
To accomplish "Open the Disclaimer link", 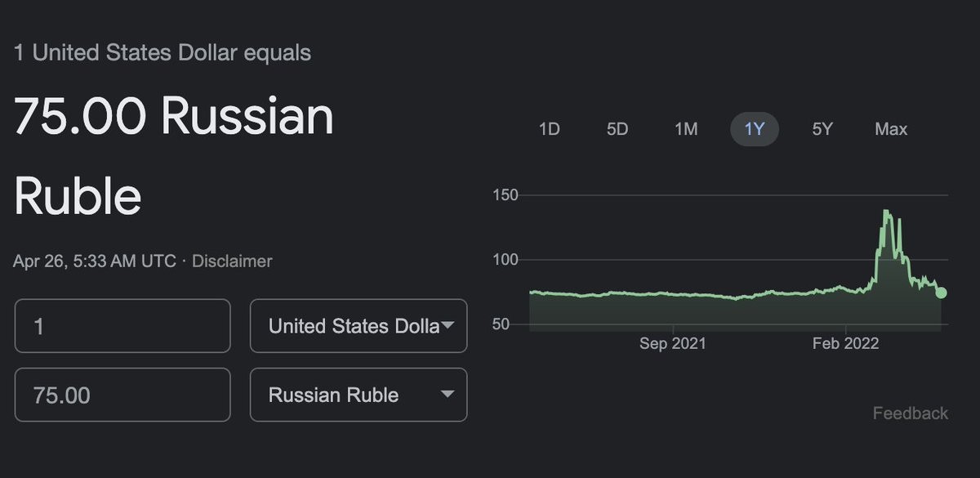I will pos(232,261).
